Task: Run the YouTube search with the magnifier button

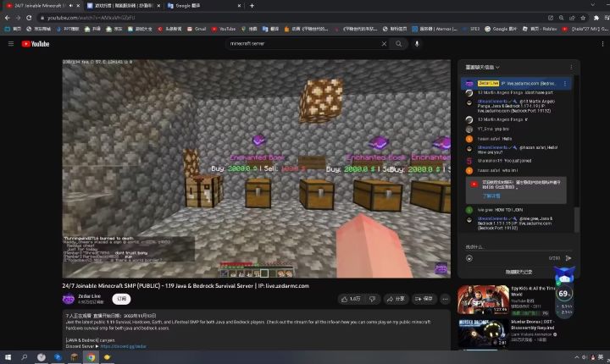Action: [x=399, y=44]
